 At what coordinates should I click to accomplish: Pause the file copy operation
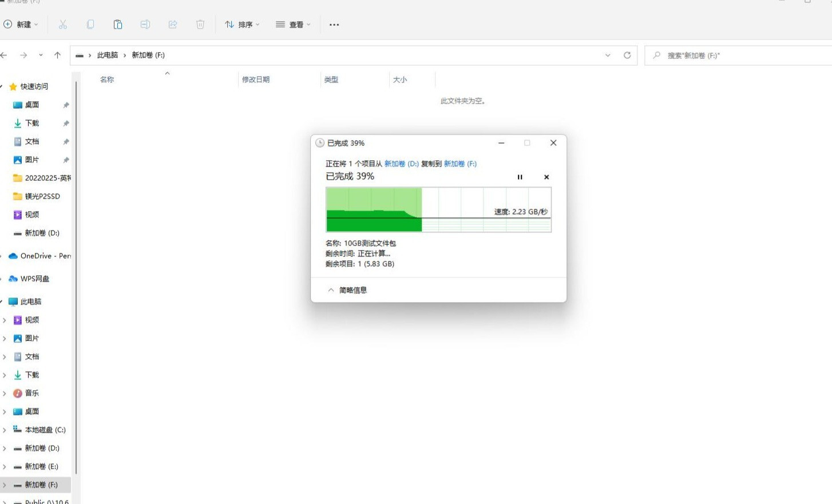tap(520, 177)
